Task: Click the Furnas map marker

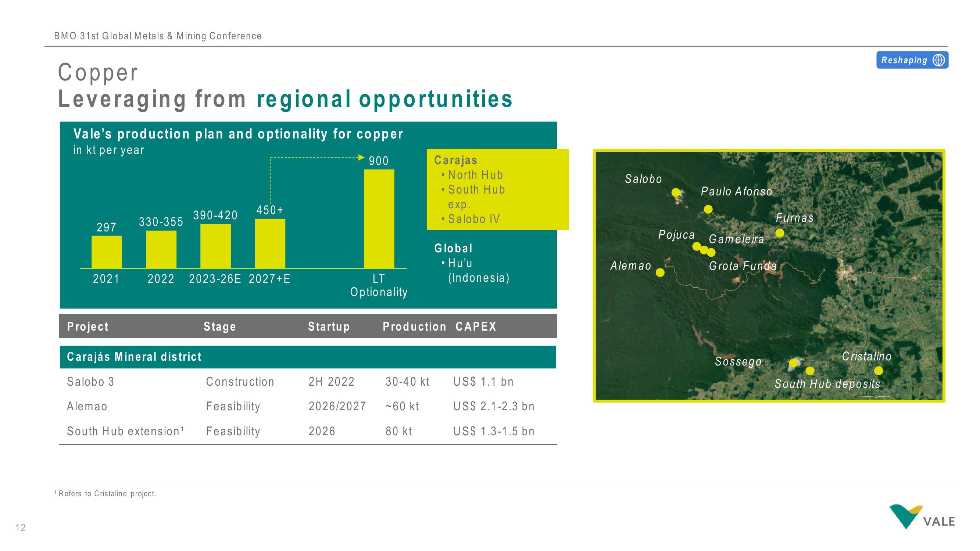Action: (780, 233)
